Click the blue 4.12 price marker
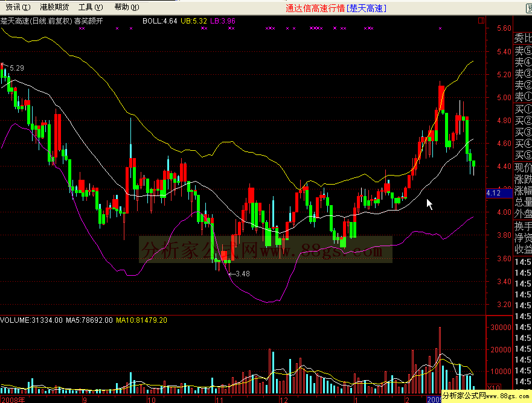Image resolution: width=532 pixels, height=403 pixels. click(499, 193)
